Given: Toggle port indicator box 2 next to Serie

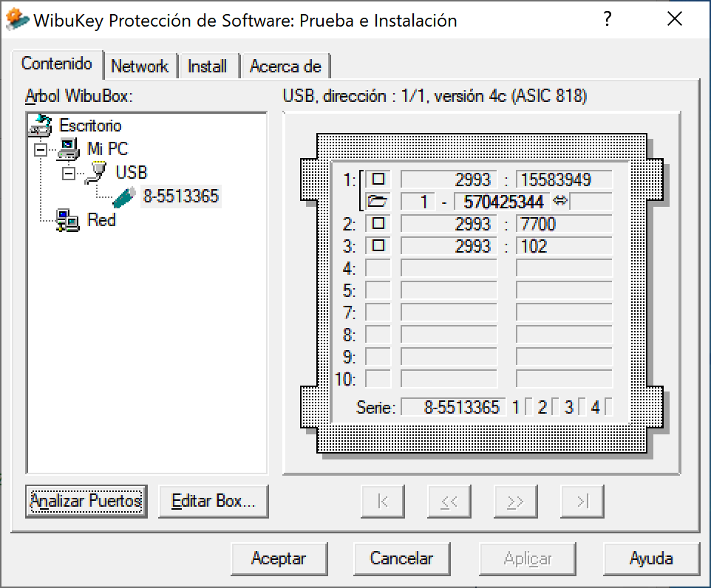Looking at the screenshot, I should click(556, 407).
